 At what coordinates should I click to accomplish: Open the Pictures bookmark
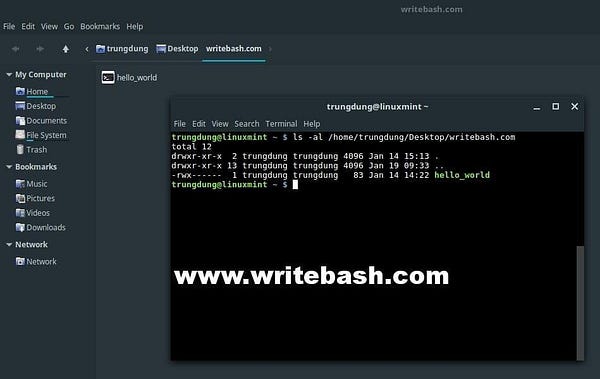41,198
